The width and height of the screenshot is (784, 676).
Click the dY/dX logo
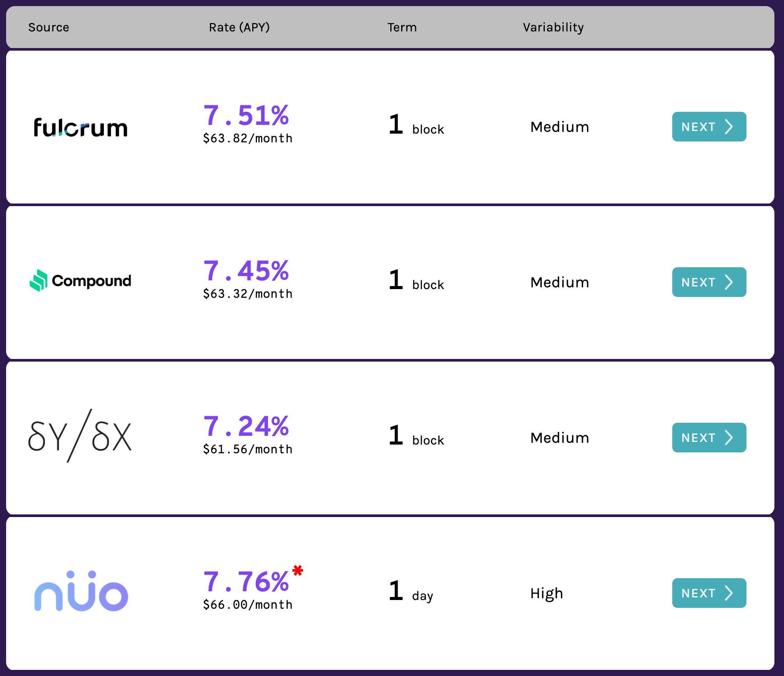tap(80, 436)
